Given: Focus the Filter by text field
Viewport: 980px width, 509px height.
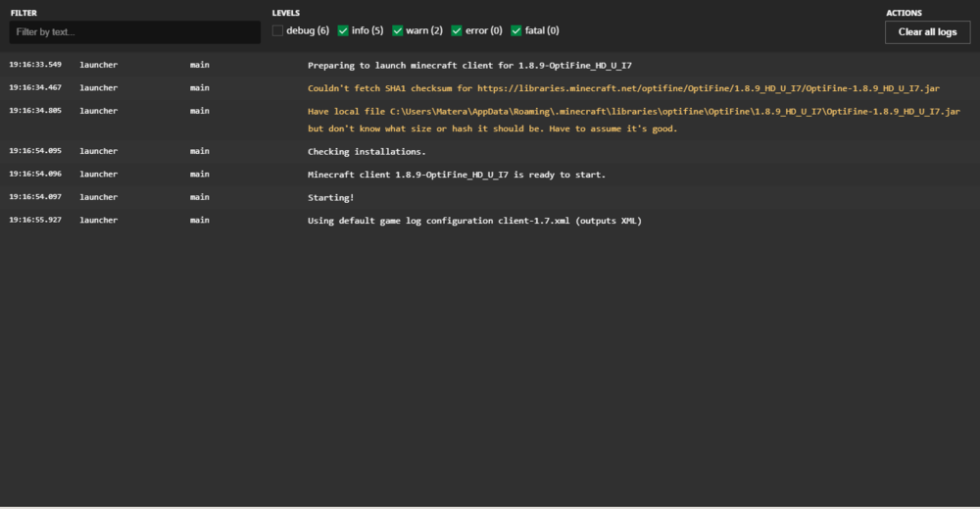Looking at the screenshot, I should [x=135, y=32].
